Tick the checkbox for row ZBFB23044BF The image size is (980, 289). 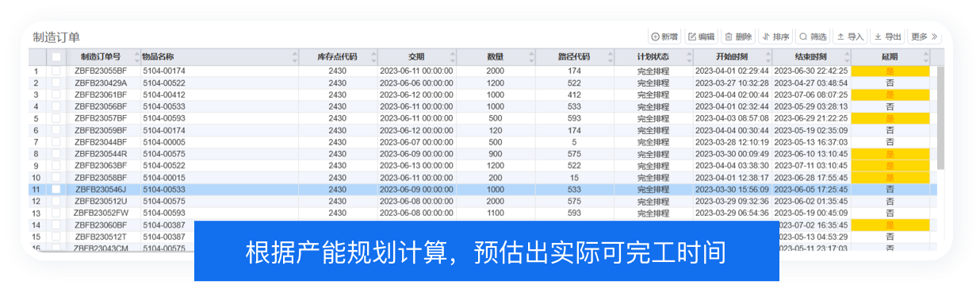coord(56,142)
